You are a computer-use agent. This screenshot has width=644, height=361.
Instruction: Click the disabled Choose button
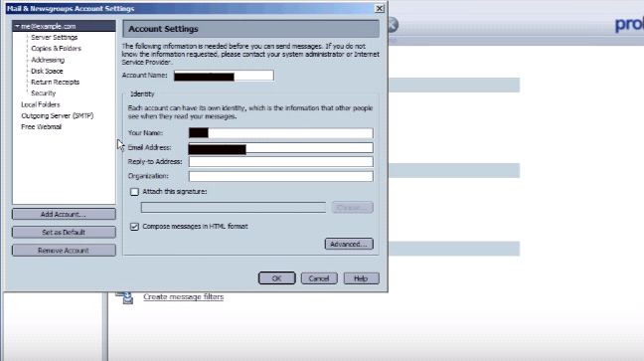pos(353,208)
